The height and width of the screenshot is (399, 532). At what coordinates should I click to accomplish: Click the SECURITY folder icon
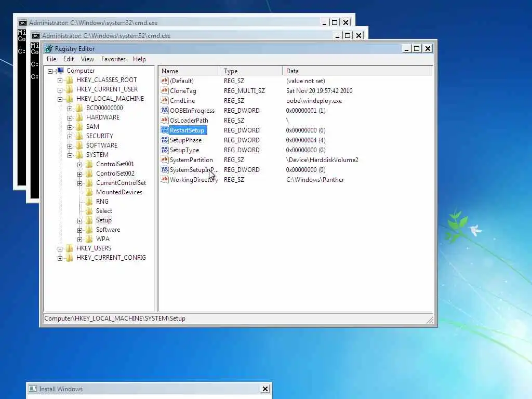coord(79,136)
